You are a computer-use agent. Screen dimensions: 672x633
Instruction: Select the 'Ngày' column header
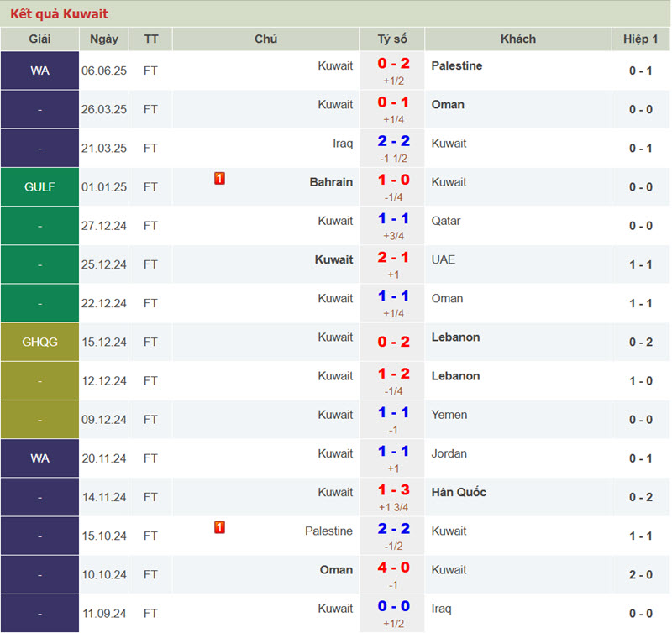click(x=104, y=39)
